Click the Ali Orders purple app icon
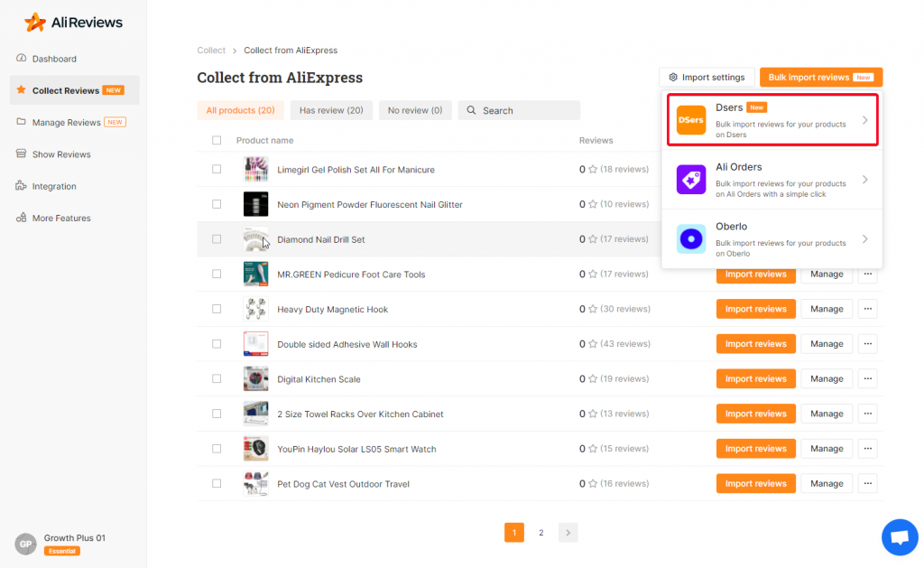This screenshot has width=924, height=568. pyautogui.click(x=691, y=180)
